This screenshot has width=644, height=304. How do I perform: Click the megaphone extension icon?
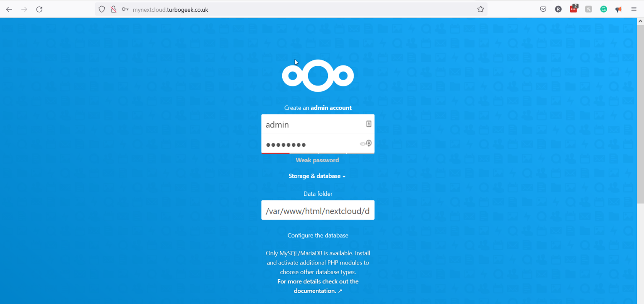click(x=618, y=9)
